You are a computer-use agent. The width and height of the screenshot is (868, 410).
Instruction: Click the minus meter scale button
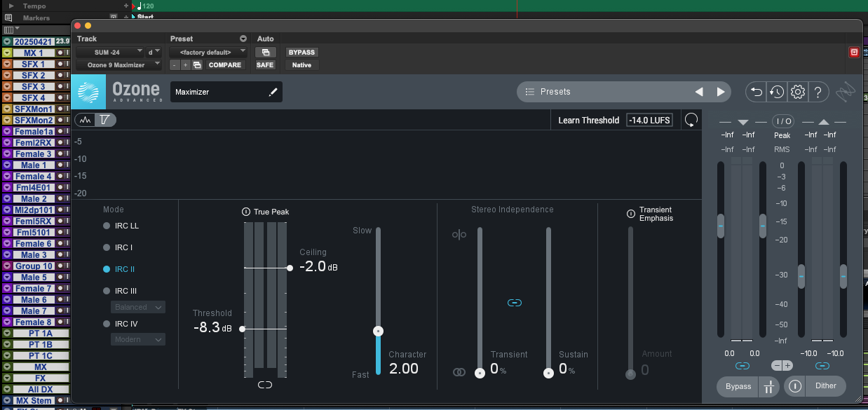click(x=777, y=366)
